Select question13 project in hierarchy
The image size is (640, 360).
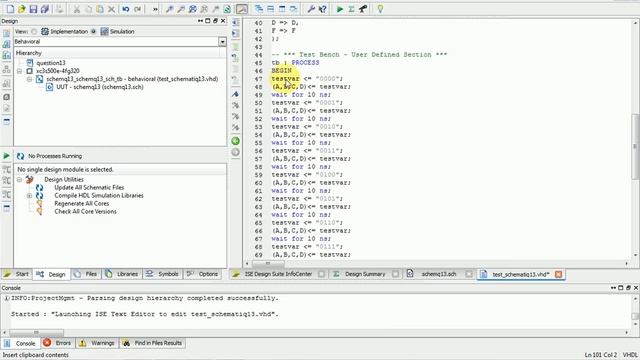click(51, 63)
